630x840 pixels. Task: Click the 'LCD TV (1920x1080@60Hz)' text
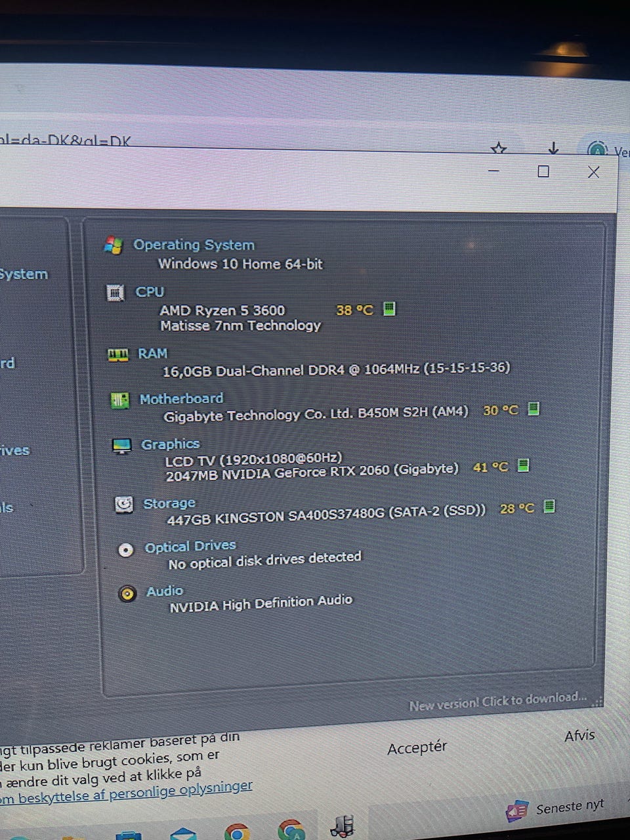pos(253,460)
